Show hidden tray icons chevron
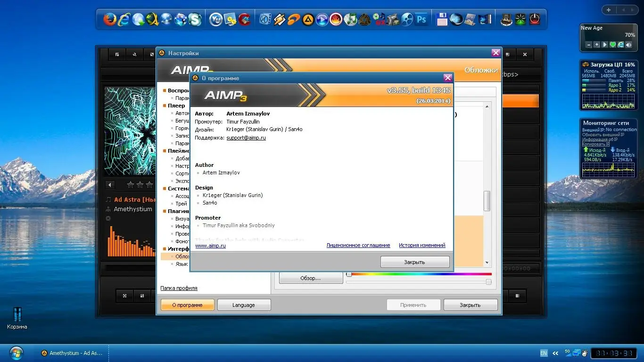 [x=555, y=353]
